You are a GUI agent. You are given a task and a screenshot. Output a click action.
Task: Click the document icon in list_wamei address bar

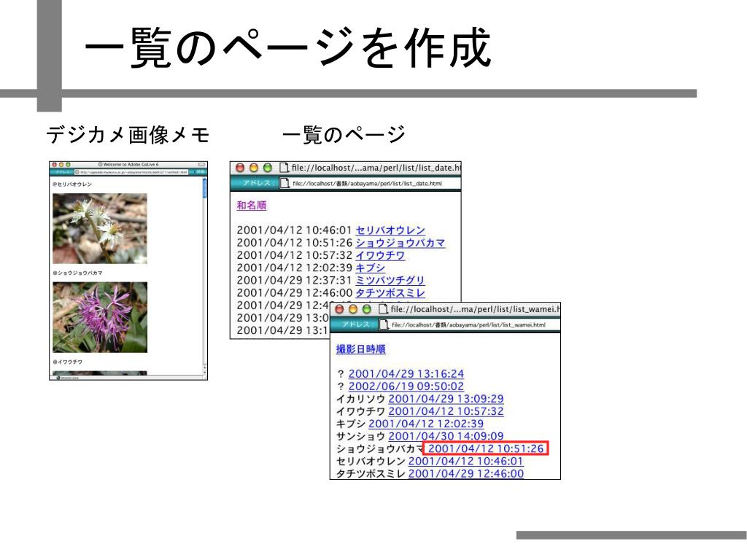tap(384, 324)
